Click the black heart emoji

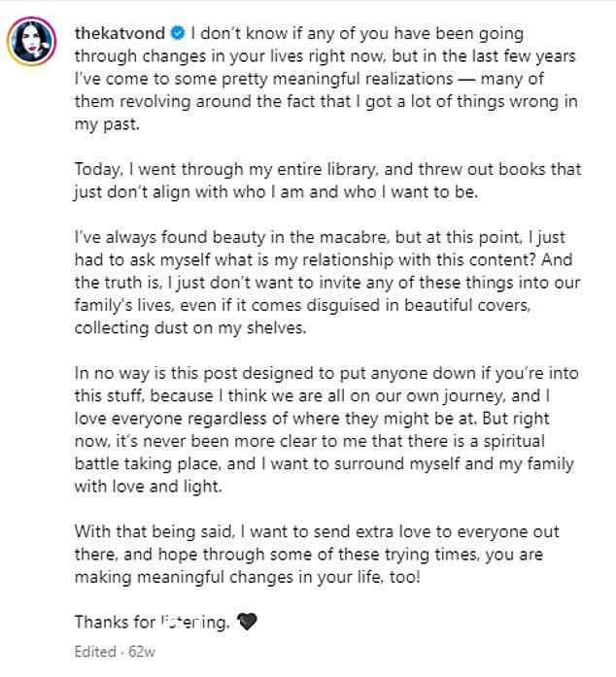pyautogui.click(x=247, y=622)
